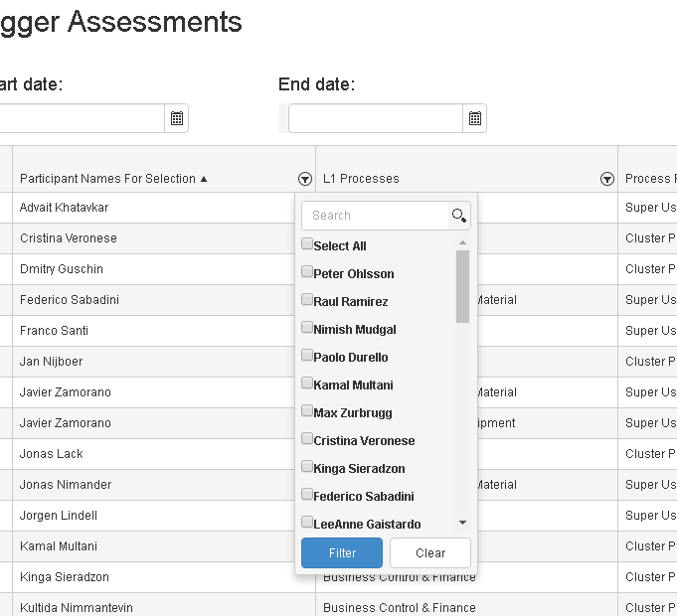This screenshot has height=616, width=677.
Task: Click the L1 Processes filter icon
Action: (606, 179)
